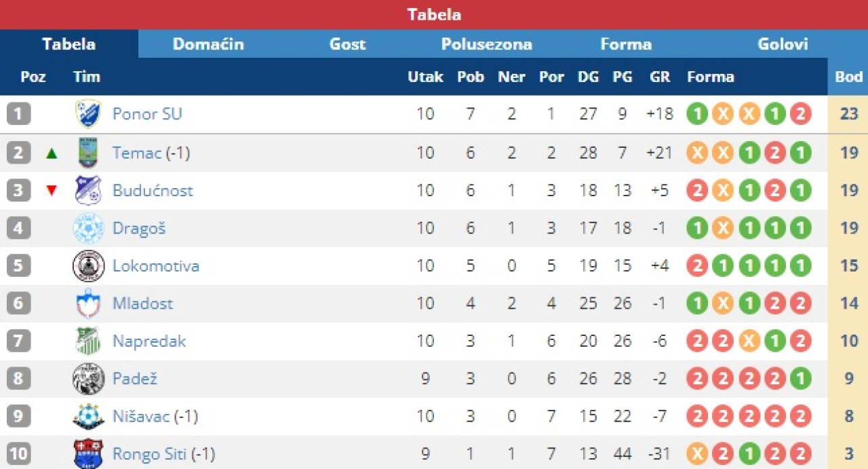868x469 pixels.
Task: Click the Lokomotiva club crest
Action: coord(88,266)
